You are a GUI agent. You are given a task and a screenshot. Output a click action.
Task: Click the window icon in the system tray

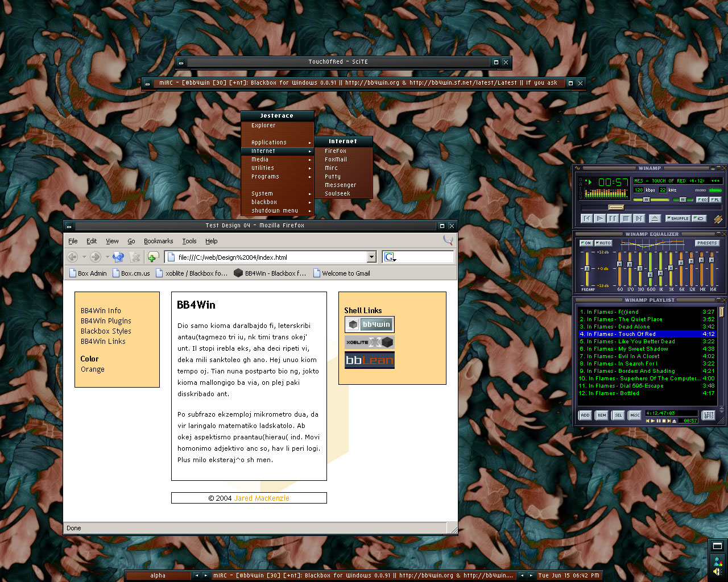pos(718,546)
